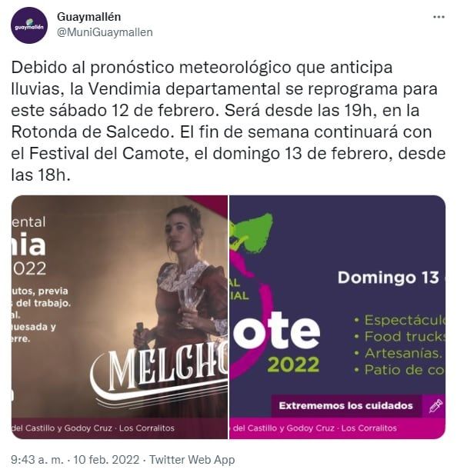This screenshot has height=476, width=457.
Task: Open the @MuniGuaymallen handle link
Action: click(x=105, y=32)
